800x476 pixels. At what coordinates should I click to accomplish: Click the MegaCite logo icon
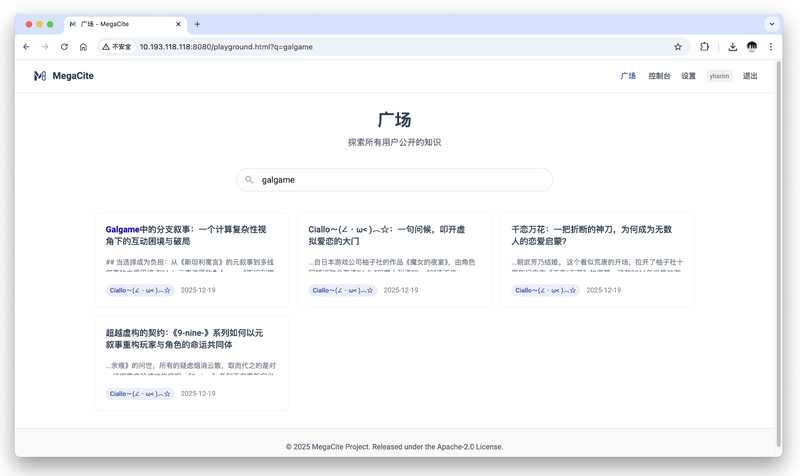40,76
